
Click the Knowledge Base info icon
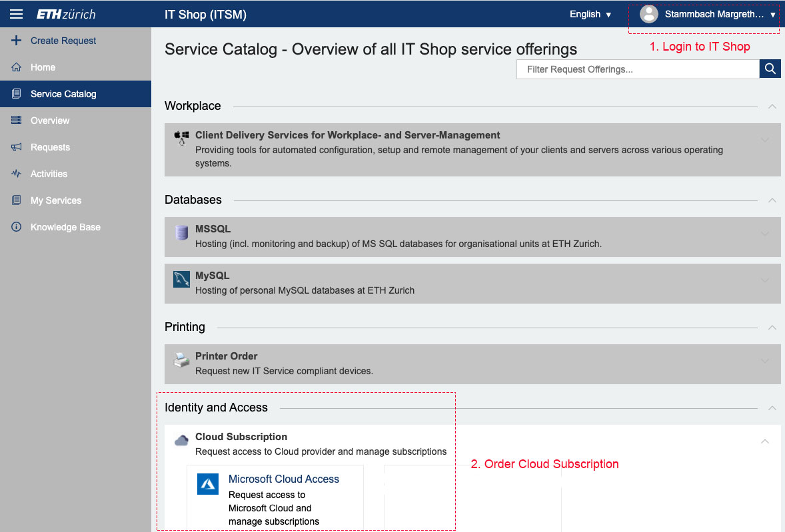[16, 226]
